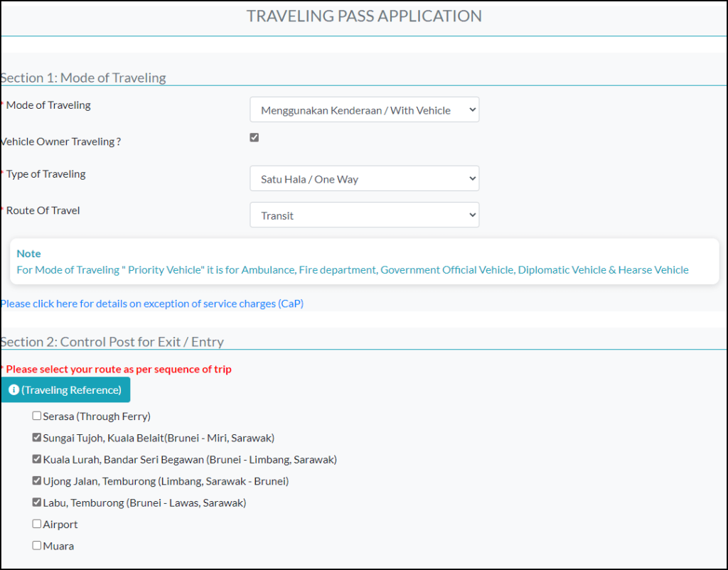Select the Satu Hala / One Way field
Screen dimensions: 728x570
click(x=364, y=178)
